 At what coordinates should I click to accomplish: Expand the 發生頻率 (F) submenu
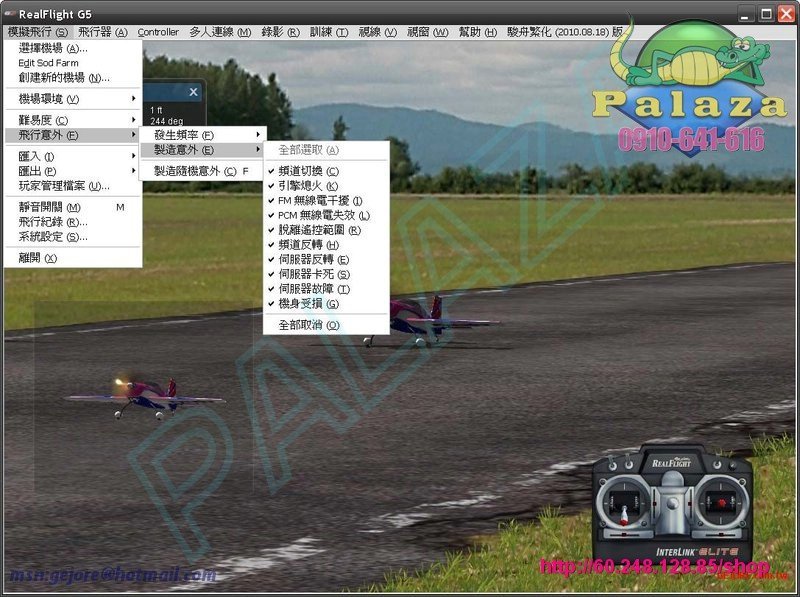tap(203, 135)
